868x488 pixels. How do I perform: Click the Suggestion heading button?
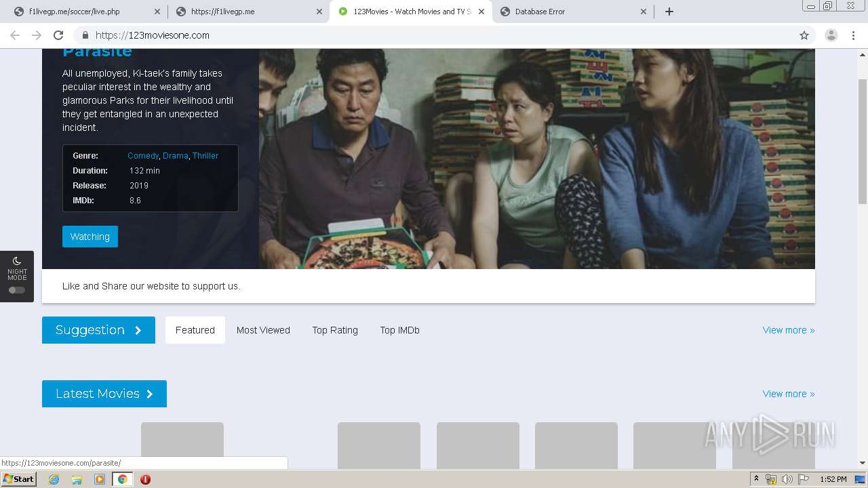tap(98, 330)
